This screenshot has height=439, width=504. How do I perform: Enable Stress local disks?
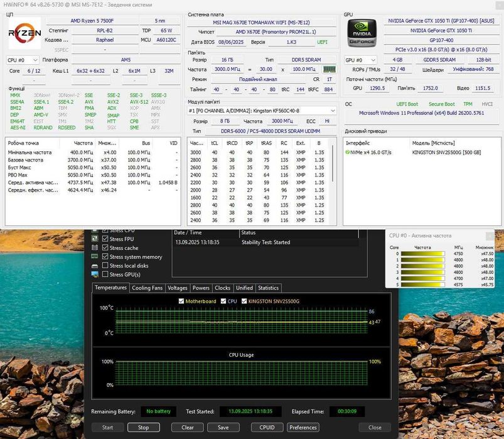point(105,265)
